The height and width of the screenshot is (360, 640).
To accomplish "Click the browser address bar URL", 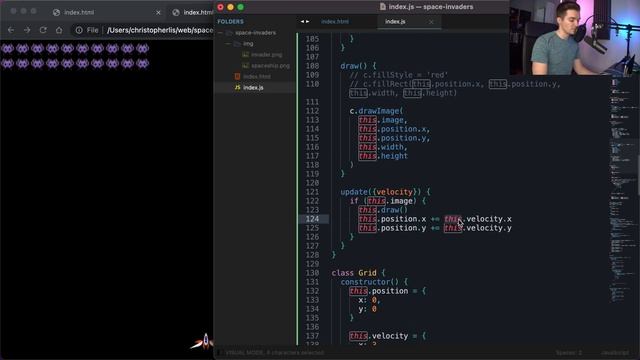I will pos(160,30).
